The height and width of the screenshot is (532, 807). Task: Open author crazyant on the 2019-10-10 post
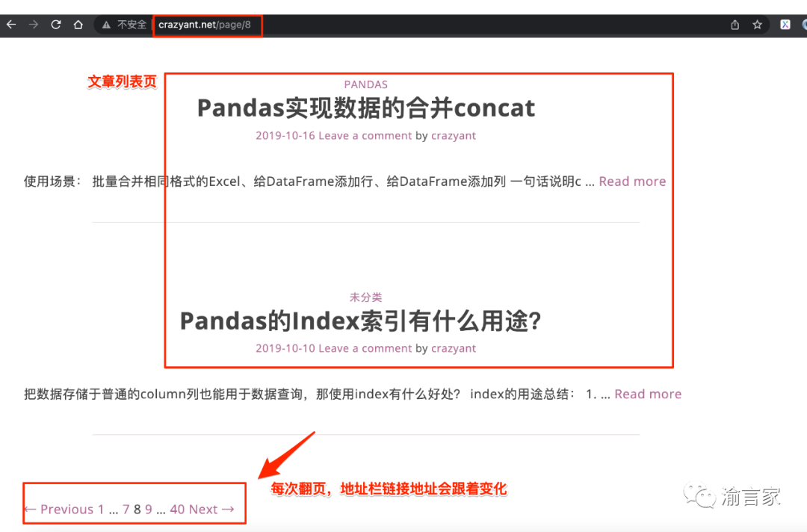(454, 348)
